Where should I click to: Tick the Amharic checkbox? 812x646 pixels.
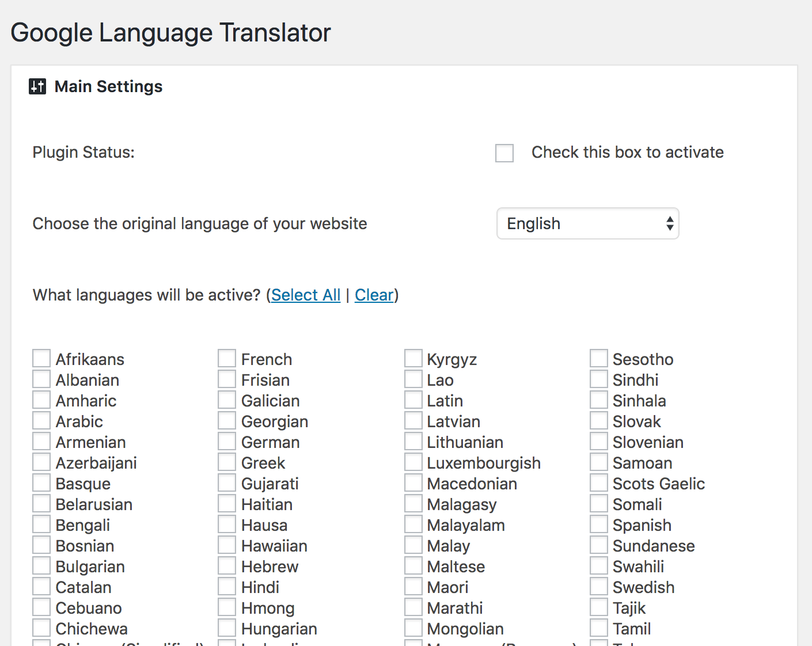pos(41,400)
